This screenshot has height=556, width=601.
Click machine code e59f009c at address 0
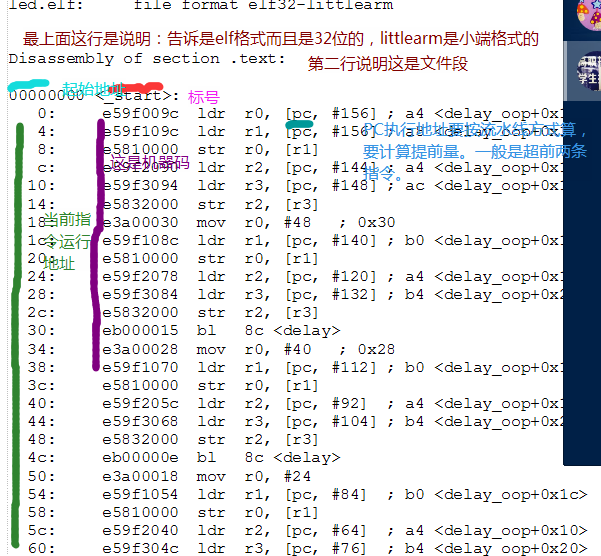140,113
